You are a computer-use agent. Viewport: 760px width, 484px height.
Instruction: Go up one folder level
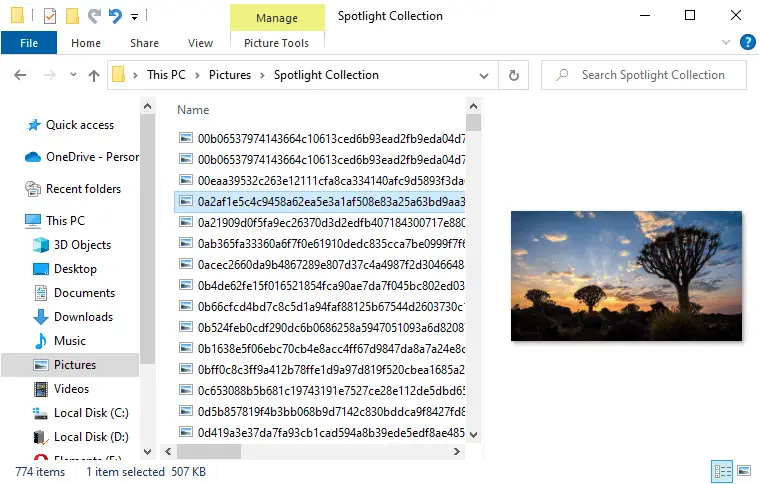pos(94,75)
